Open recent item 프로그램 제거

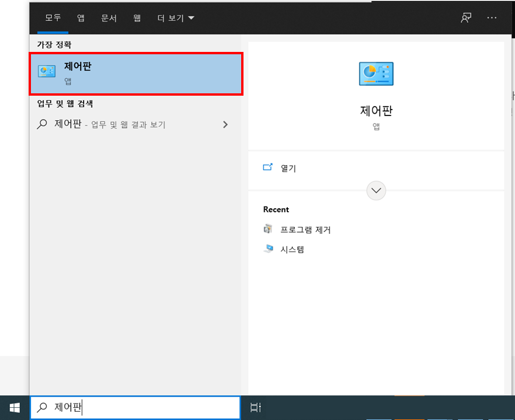click(305, 230)
